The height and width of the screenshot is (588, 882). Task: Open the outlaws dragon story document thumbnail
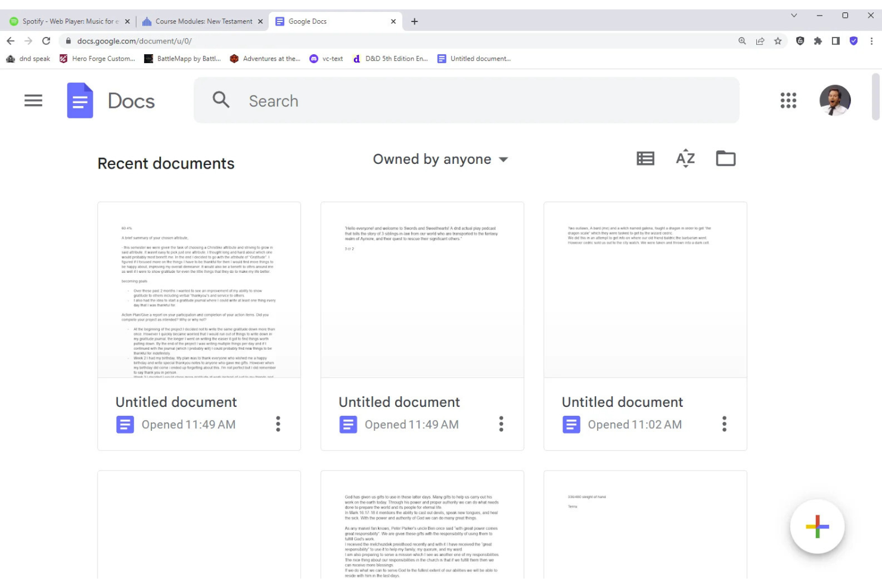pos(645,290)
